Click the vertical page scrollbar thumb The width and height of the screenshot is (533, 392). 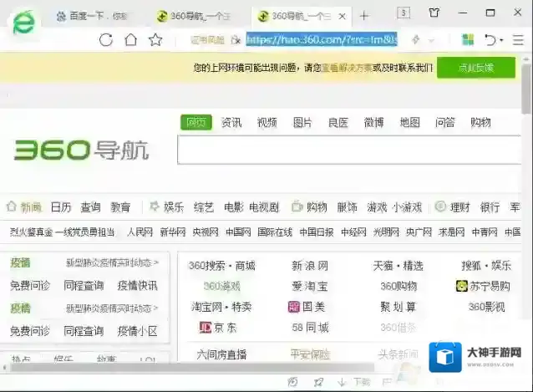[x=526, y=88]
